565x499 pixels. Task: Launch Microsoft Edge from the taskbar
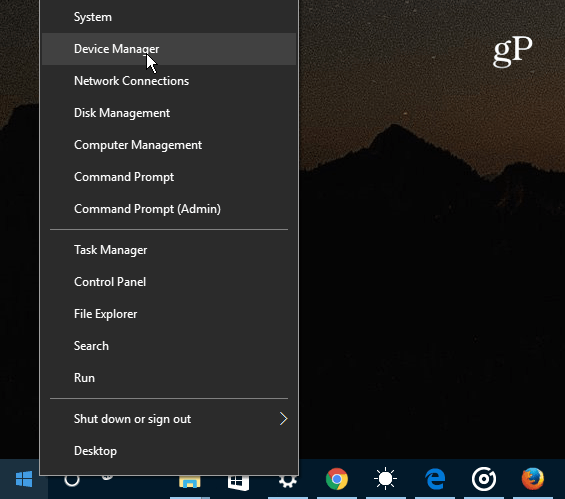click(x=435, y=479)
